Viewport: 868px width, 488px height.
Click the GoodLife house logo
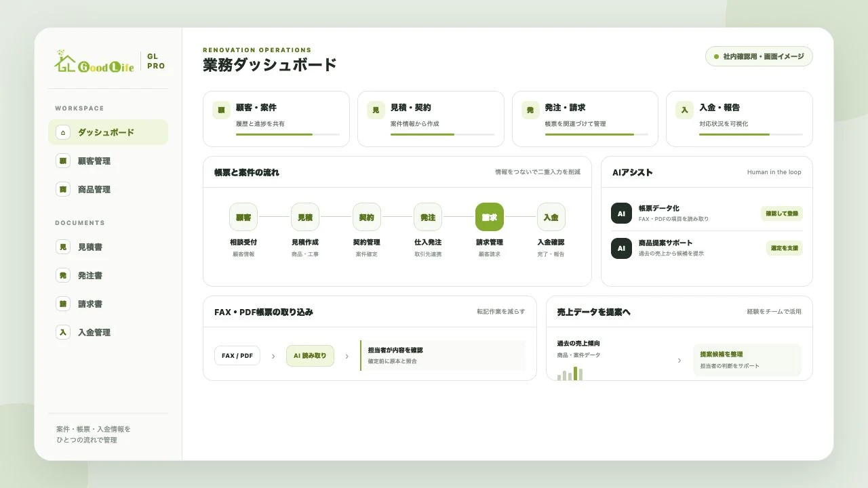pos(94,61)
